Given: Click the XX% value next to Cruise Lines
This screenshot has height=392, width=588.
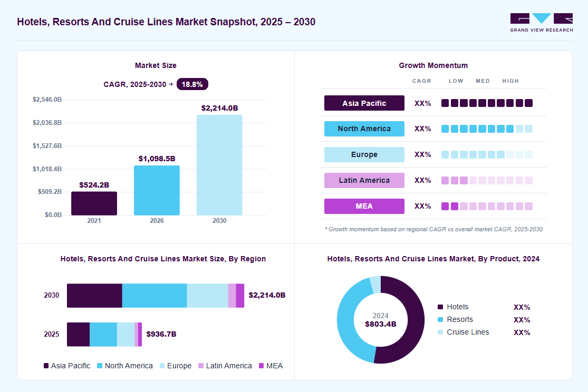Looking at the screenshot, I should click(522, 332).
